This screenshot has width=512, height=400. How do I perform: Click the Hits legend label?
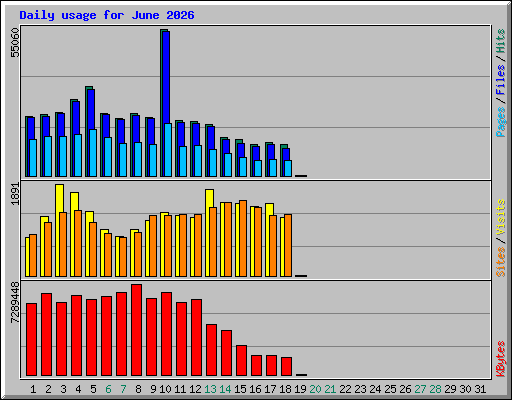pos(500,41)
